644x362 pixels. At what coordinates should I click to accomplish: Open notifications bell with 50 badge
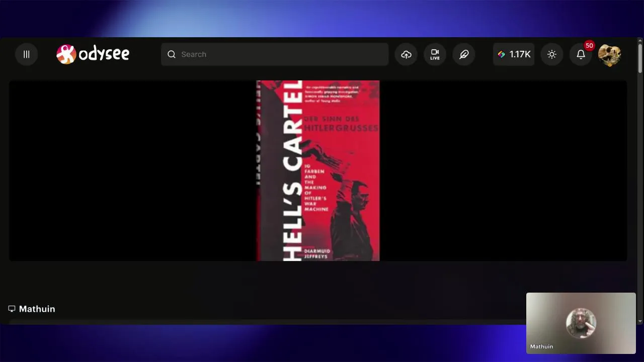[x=581, y=54]
